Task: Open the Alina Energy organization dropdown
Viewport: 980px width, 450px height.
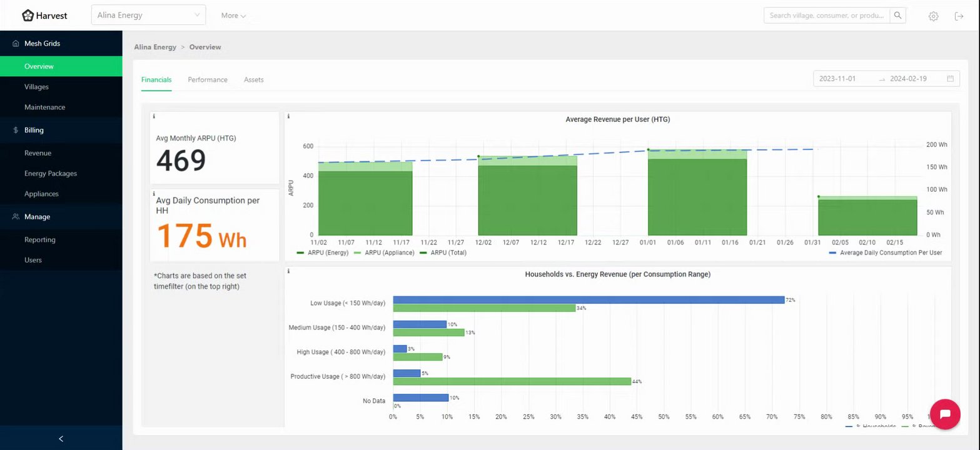Action: point(148,15)
